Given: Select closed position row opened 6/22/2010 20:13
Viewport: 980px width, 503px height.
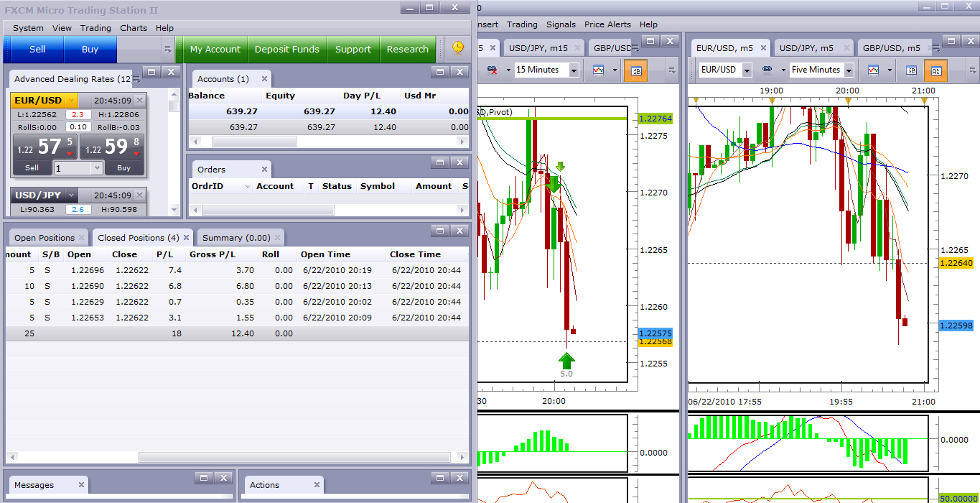Looking at the screenshot, I should click(237, 286).
